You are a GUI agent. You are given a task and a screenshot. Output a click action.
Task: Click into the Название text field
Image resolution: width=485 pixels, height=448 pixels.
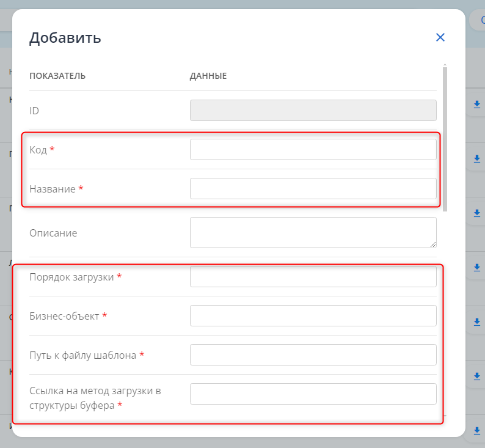313,189
